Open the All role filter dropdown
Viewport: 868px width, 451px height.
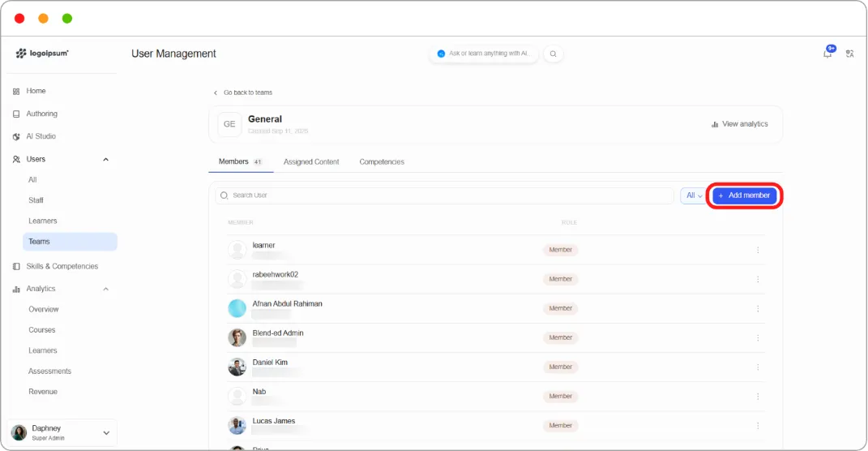[x=694, y=195]
